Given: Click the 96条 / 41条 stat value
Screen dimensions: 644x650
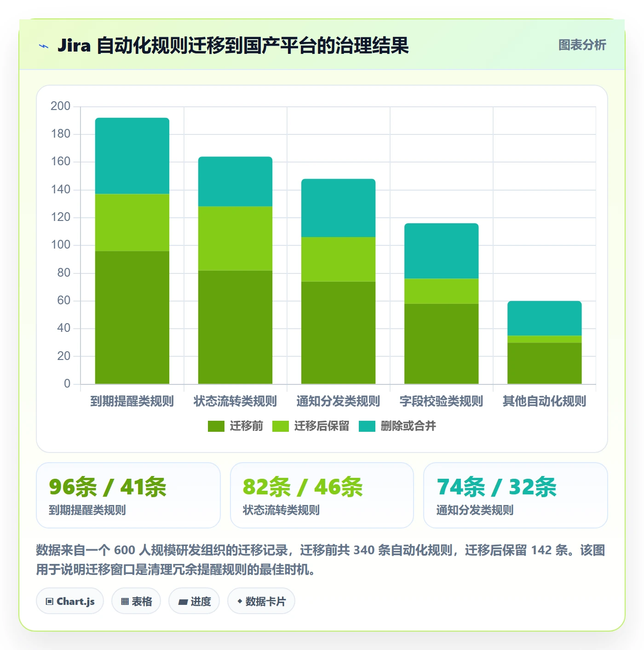Looking at the screenshot, I should [108, 487].
